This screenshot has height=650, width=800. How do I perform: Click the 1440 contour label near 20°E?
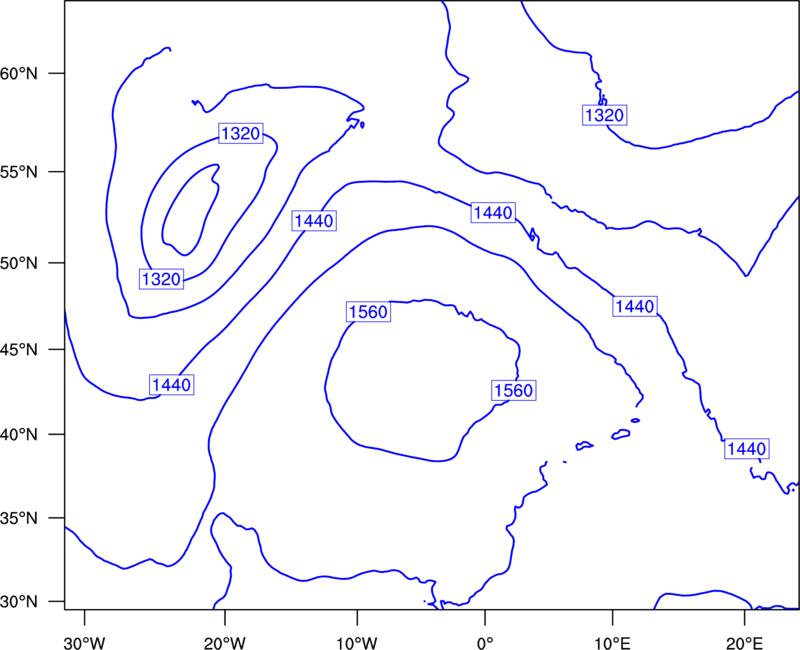tap(747, 449)
